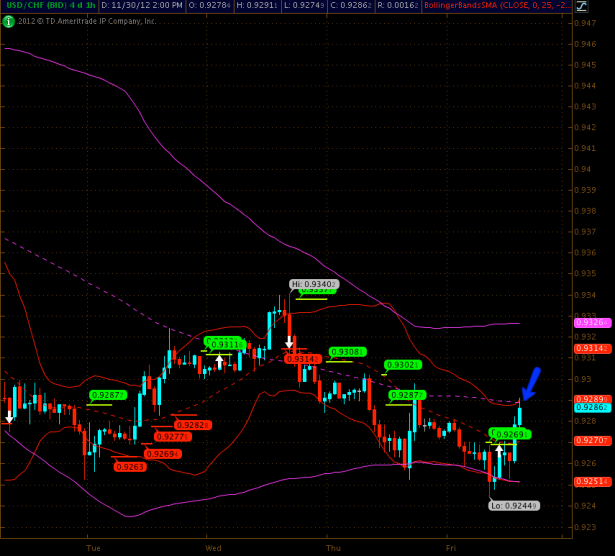
Task: Click white down arrow at far left edge
Action: tap(9, 416)
